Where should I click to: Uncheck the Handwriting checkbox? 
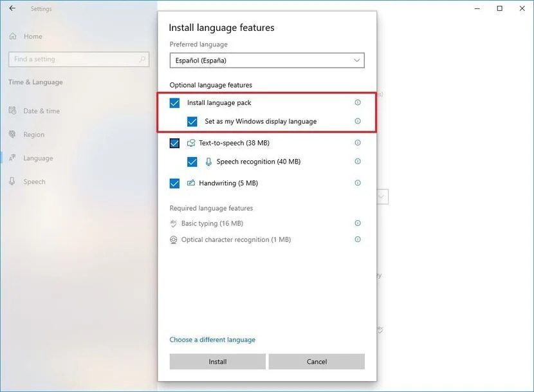174,183
